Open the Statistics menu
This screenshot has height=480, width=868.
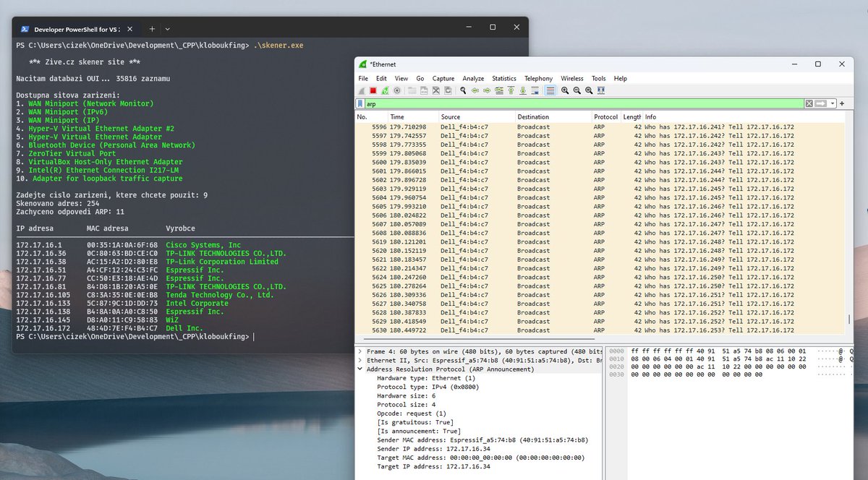(x=504, y=78)
